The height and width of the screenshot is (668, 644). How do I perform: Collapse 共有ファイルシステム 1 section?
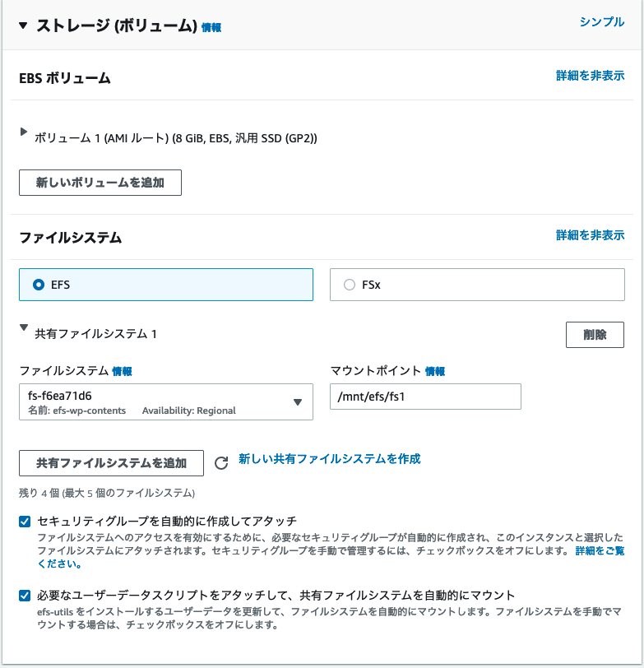(x=24, y=327)
